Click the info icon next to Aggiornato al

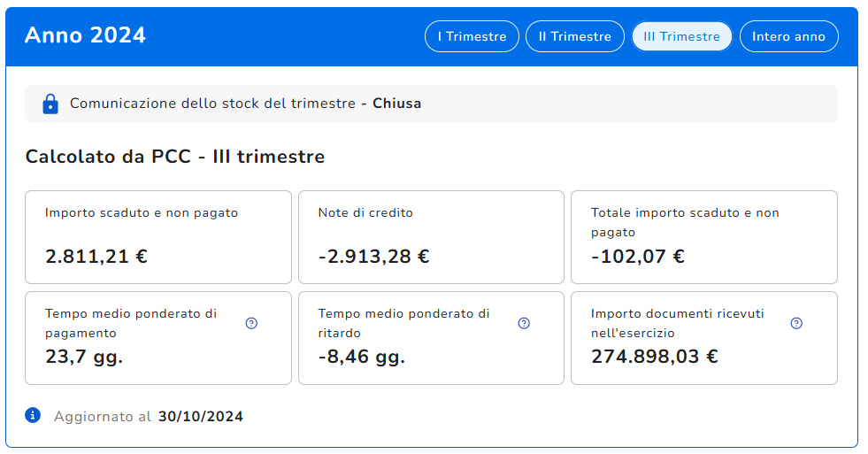pyautogui.click(x=33, y=415)
